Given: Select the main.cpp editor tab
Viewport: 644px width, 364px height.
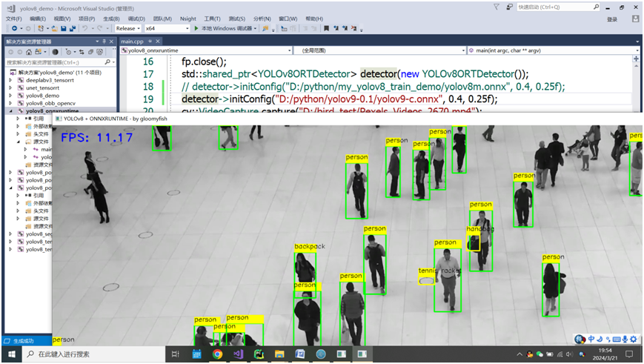Looking at the screenshot, I should (x=131, y=41).
